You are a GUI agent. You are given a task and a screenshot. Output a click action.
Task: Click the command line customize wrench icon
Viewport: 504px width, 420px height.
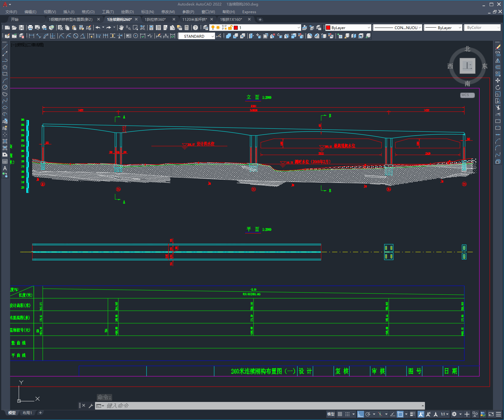point(91,406)
